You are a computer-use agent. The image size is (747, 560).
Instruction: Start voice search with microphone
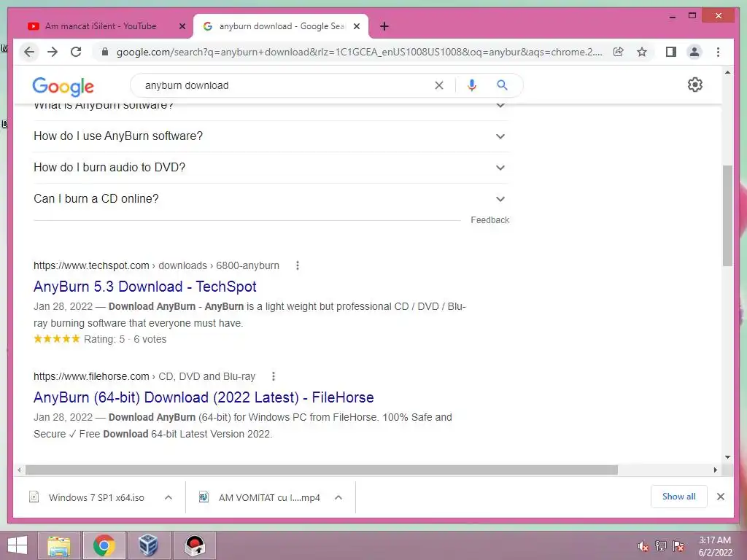tap(472, 85)
